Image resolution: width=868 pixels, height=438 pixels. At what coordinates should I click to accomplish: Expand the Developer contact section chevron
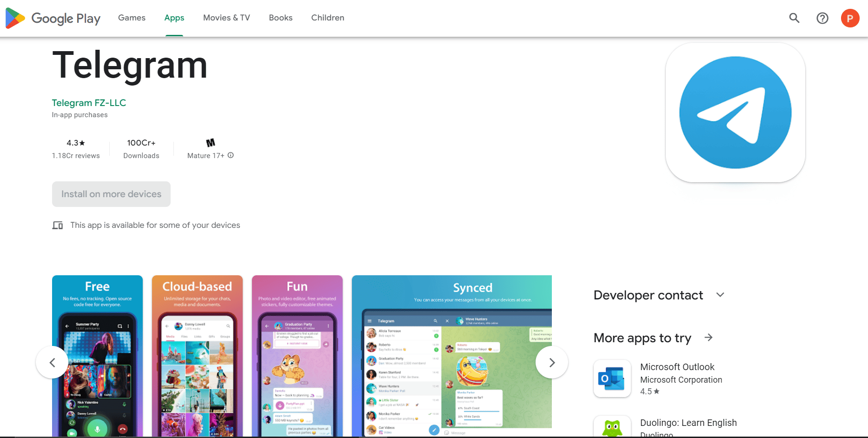coord(720,295)
